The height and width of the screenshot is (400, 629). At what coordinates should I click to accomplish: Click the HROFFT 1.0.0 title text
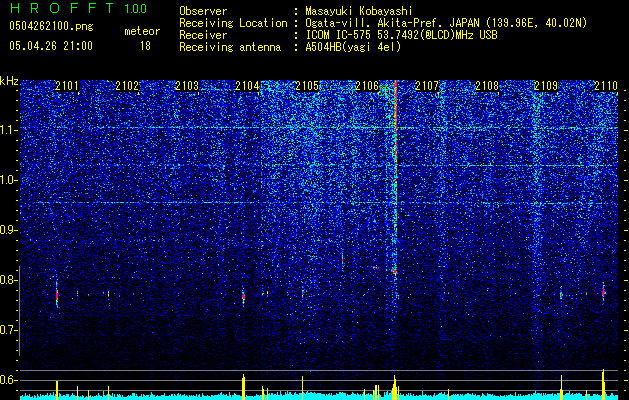pos(79,8)
